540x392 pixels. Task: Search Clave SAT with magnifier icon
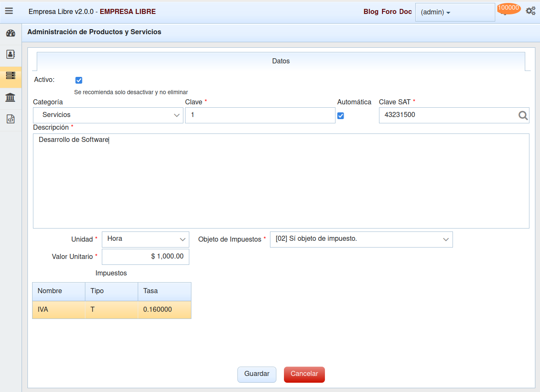(x=523, y=115)
